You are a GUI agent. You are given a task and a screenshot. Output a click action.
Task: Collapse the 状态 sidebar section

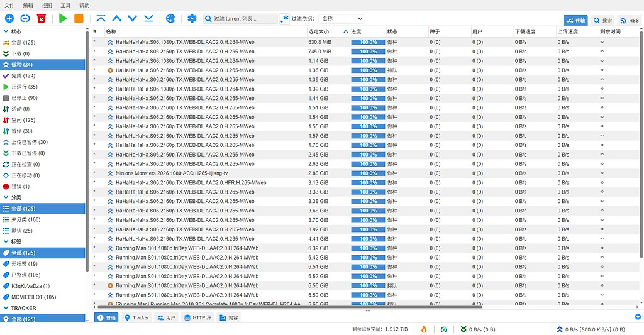pyautogui.click(x=6, y=31)
